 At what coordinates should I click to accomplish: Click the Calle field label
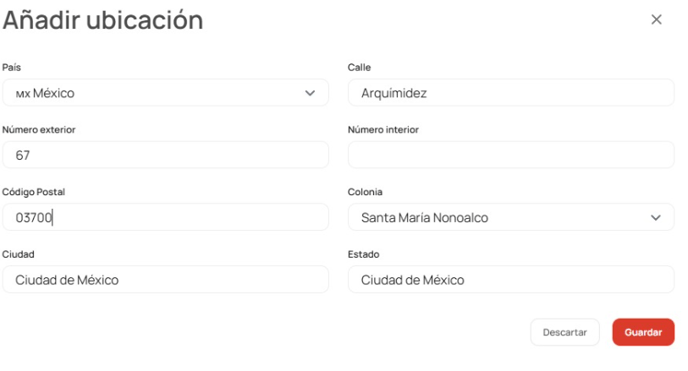(359, 67)
